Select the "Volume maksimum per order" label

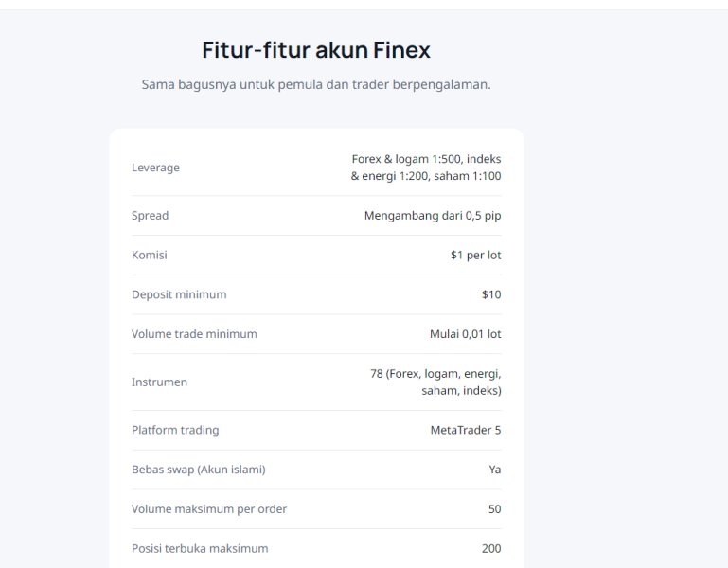209,509
